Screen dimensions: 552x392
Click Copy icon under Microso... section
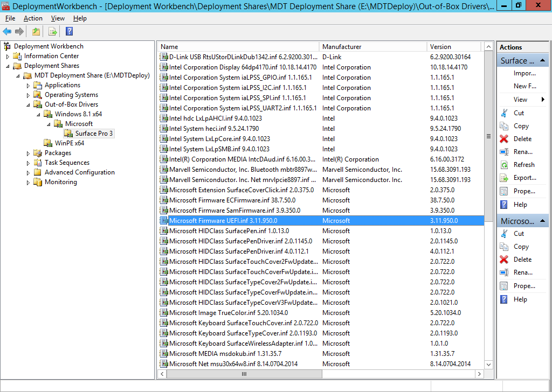coord(504,247)
